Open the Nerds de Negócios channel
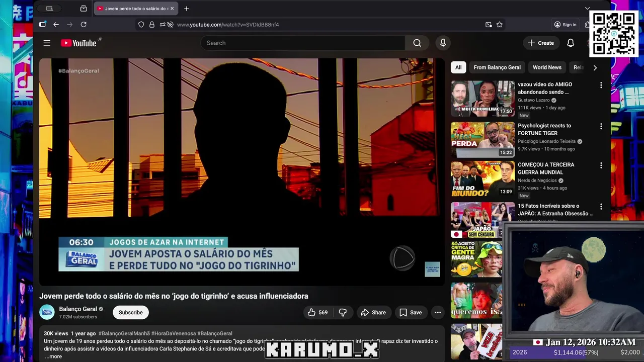 click(x=537, y=180)
